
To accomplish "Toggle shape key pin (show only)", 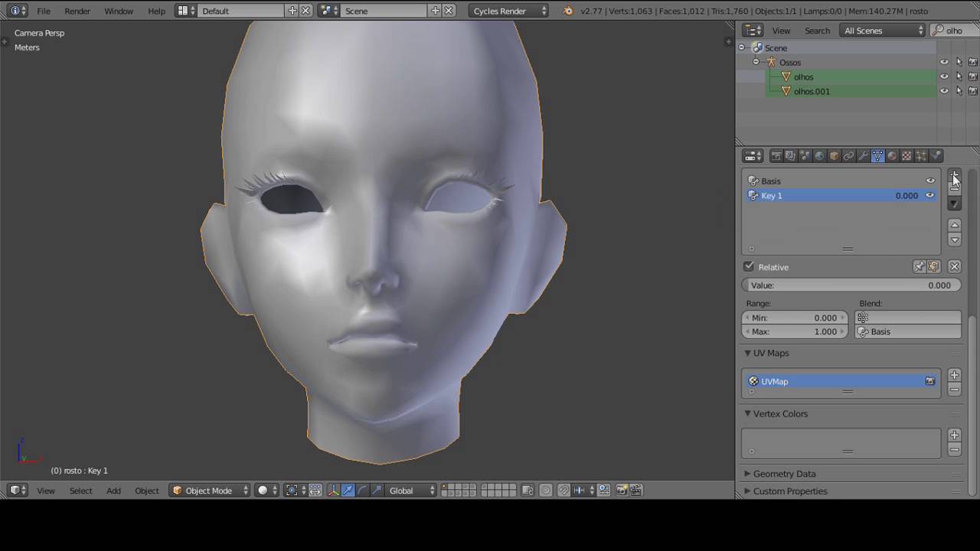I will click(919, 267).
